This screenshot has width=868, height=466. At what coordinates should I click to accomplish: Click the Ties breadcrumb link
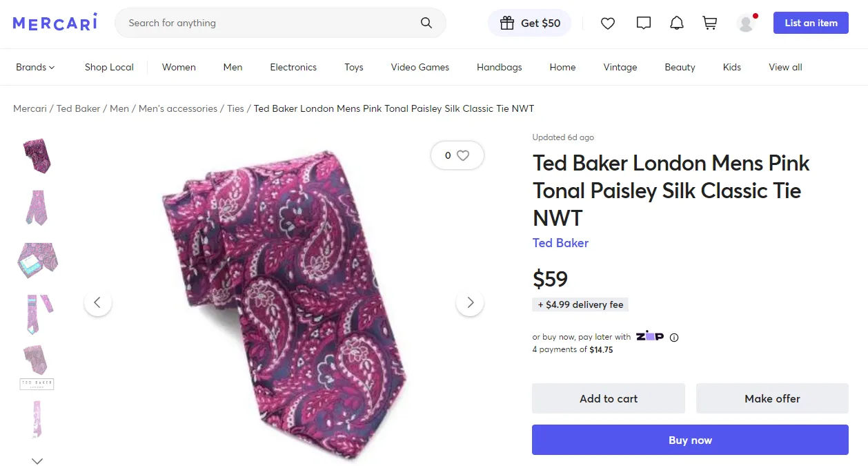click(235, 108)
